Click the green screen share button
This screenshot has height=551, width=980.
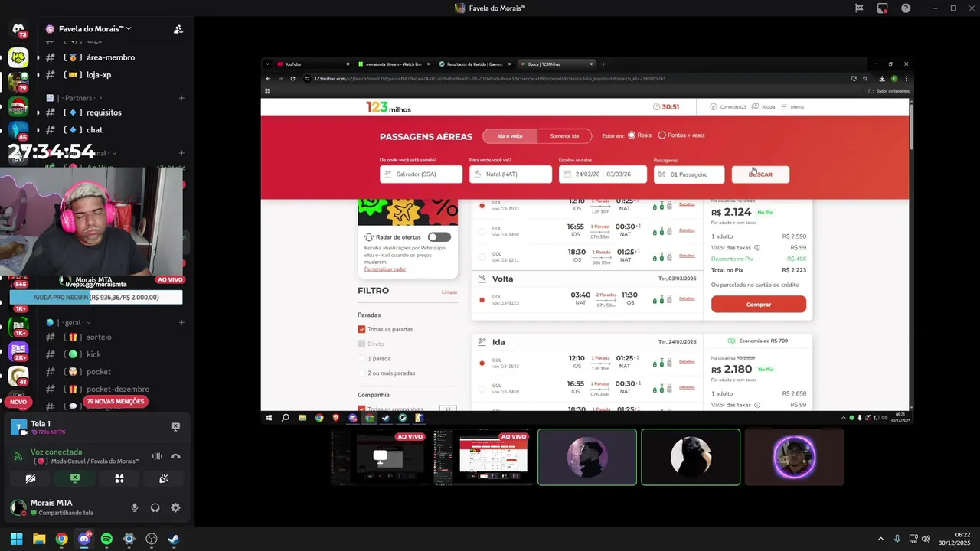(75, 478)
